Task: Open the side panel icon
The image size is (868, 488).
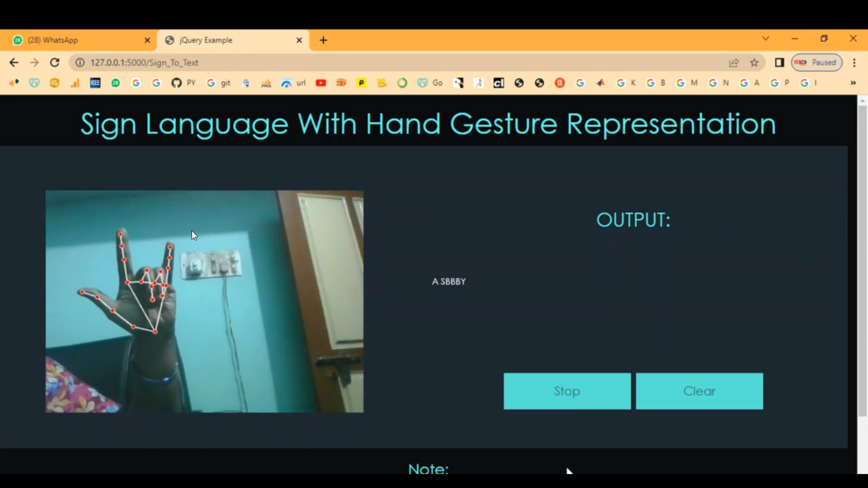Action: tap(779, 62)
